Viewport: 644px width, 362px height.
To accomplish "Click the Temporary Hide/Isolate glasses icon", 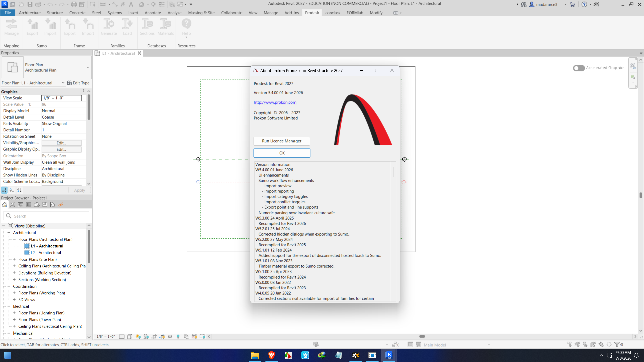I will [170, 337].
